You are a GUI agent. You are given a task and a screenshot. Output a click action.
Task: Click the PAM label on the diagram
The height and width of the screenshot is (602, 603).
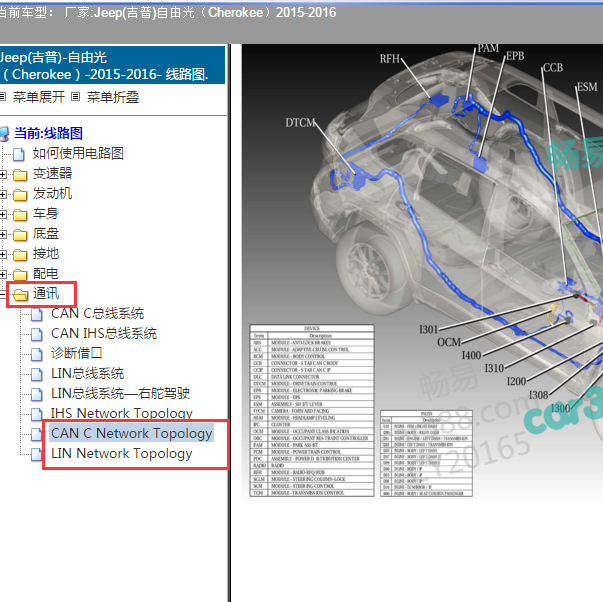[488, 48]
